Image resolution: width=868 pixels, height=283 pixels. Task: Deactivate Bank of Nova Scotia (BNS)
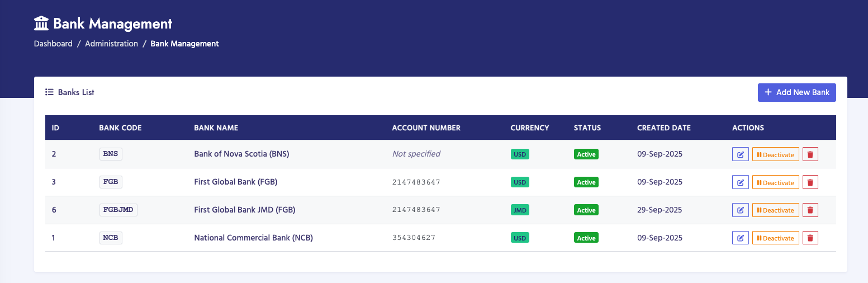pyautogui.click(x=775, y=154)
